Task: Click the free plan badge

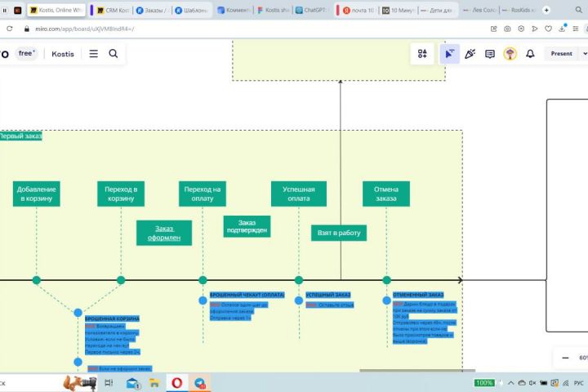Action: (27, 53)
